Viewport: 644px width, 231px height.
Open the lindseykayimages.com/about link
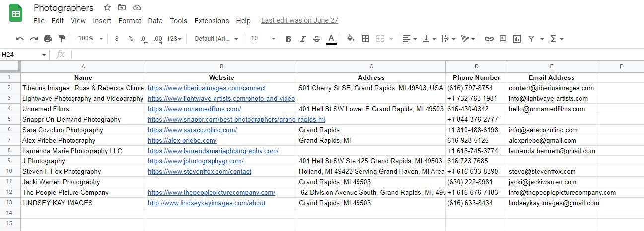207,203
